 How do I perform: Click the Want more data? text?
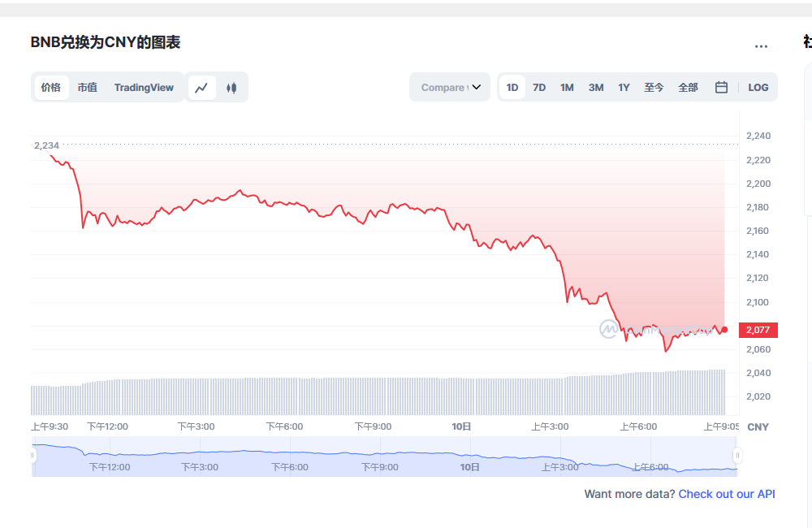pyautogui.click(x=630, y=494)
